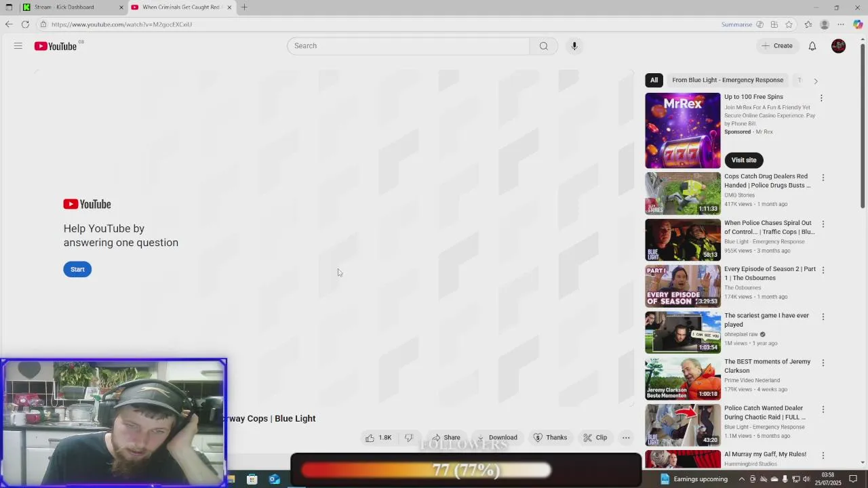Image resolution: width=868 pixels, height=488 pixels.
Task: Show hidden system tray icons chevron
Action: point(741,479)
